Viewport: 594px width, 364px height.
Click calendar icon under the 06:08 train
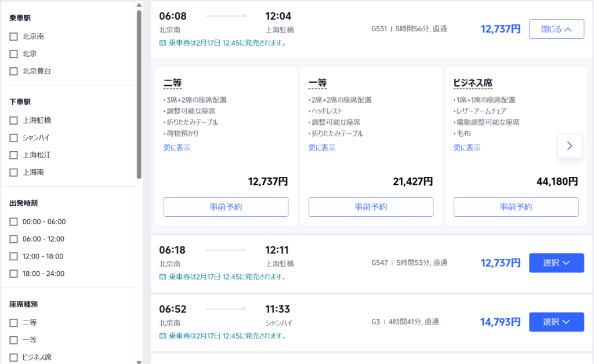163,43
